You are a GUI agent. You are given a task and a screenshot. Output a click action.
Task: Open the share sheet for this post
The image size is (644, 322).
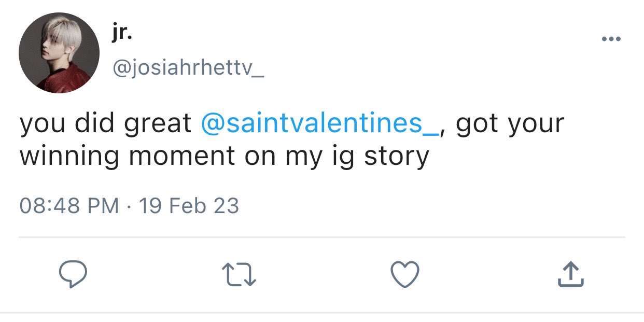(x=571, y=274)
